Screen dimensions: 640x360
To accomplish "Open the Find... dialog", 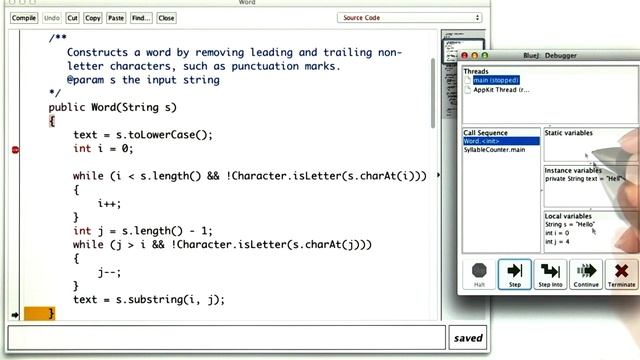I will (141, 18).
